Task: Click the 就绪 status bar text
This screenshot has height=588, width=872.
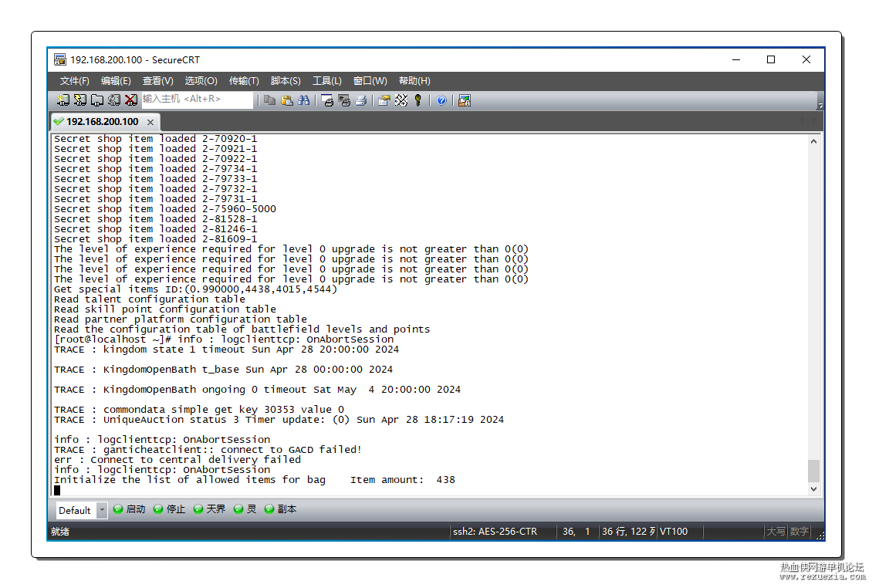Action: tap(60, 531)
